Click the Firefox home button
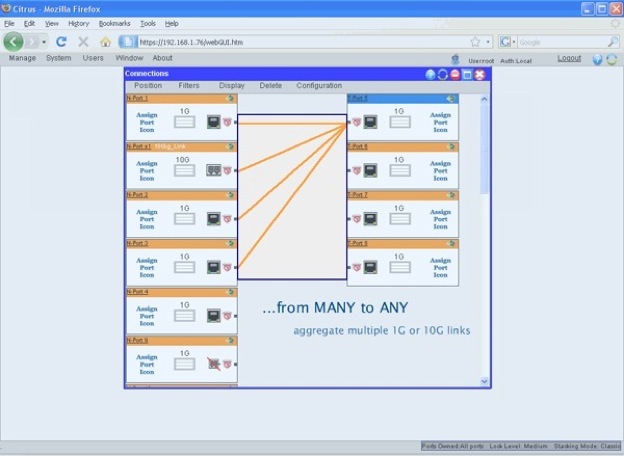This screenshot has height=456, width=624. point(105,41)
